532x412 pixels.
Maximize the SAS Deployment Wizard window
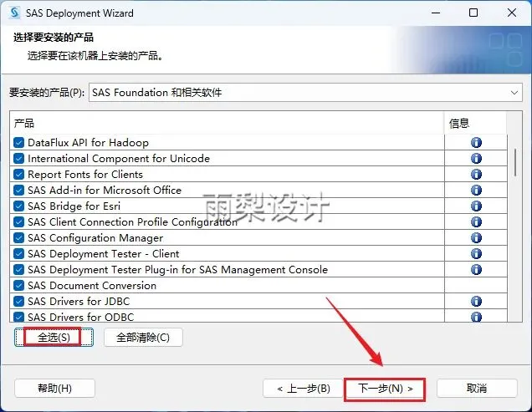(x=473, y=13)
